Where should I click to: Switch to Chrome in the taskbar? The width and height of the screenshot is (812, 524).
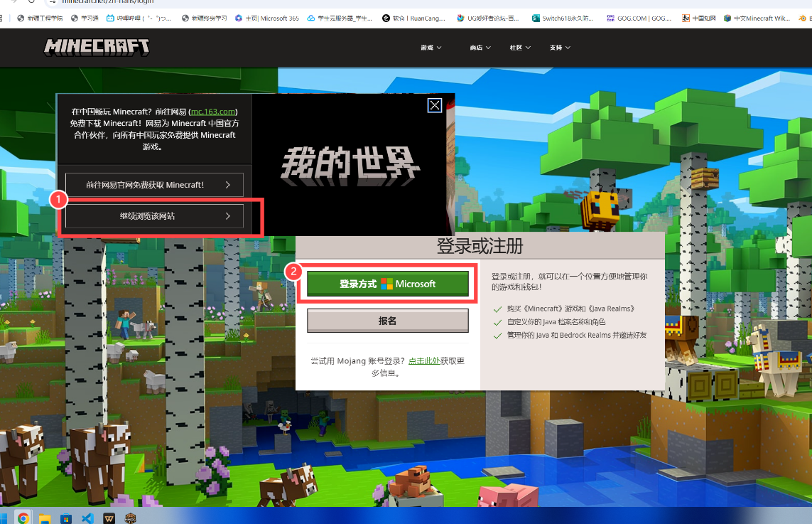[23, 518]
